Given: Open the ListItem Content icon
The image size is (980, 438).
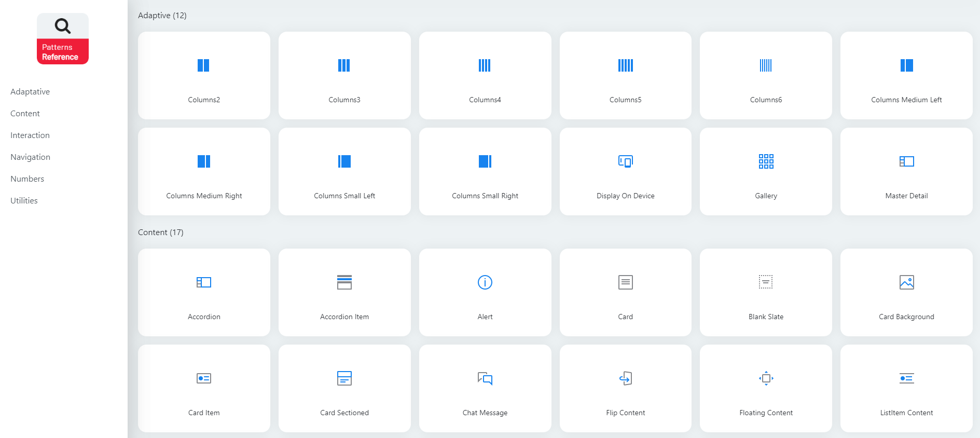Looking at the screenshot, I should pyautogui.click(x=907, y=378).
